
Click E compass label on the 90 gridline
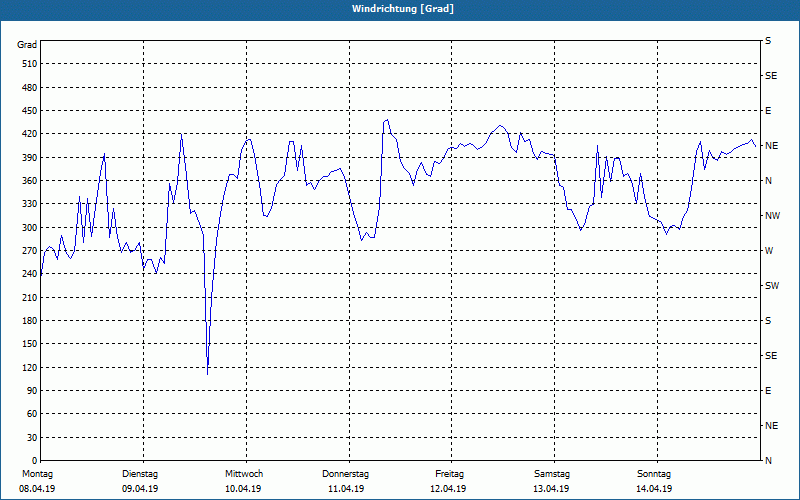tap(768, 391)
